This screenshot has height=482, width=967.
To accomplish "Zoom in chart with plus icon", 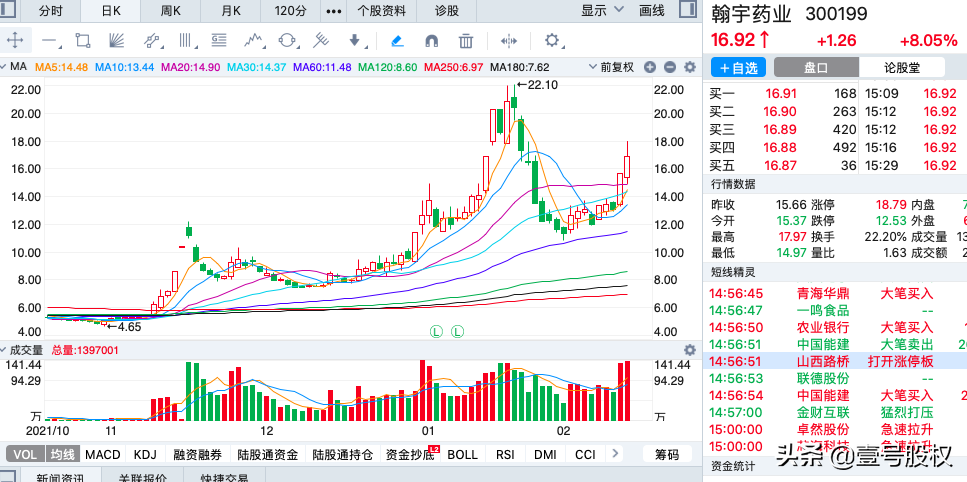I will pyautogui.click(x=650, y=67).
